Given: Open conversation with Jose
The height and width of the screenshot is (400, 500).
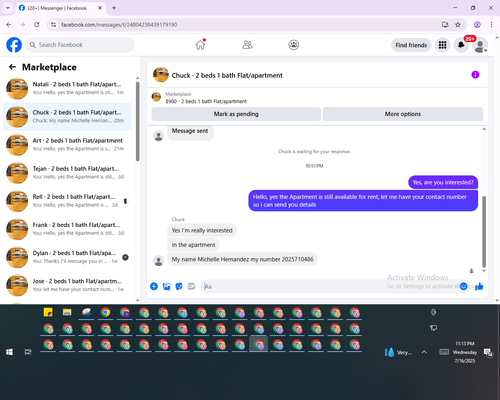Looking at the screenshot, I should pyautogui.click(x=68, y=285).
